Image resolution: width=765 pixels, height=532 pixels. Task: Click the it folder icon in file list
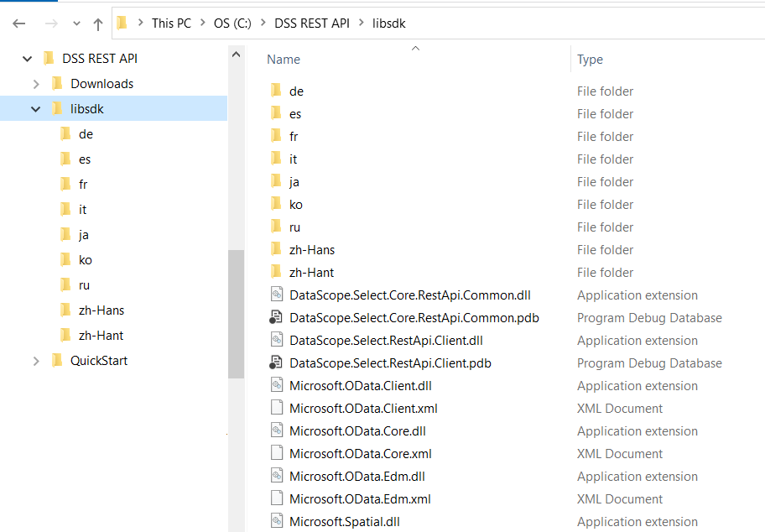[276, 159]
